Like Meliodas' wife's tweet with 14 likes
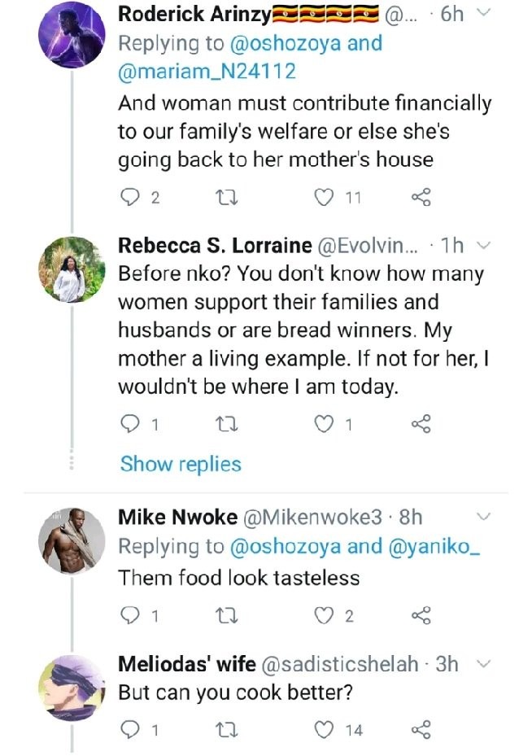The width and height of the screenshot is (532, 756). pos(324,730)
